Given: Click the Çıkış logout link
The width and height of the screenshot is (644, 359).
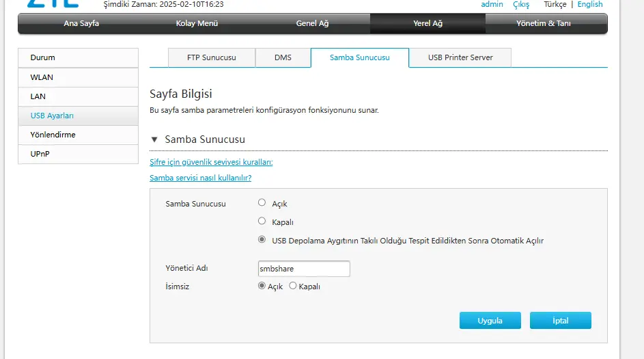Looking at the screenshot, I should pos(521,4).
